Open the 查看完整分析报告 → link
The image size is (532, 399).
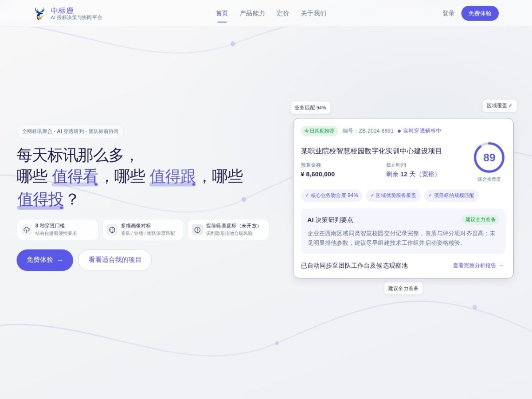click(x=478, y=266)
